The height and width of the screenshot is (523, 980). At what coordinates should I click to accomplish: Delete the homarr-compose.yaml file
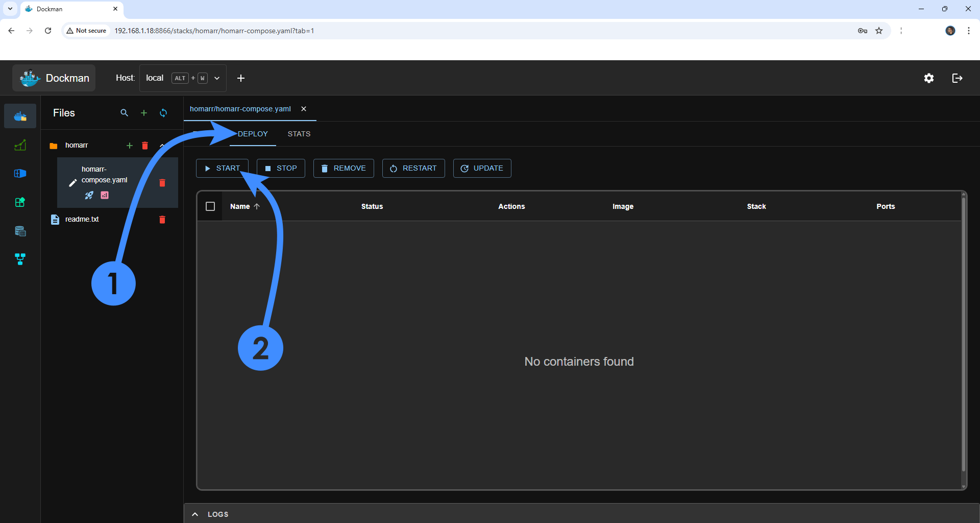[x=162, y=183]
